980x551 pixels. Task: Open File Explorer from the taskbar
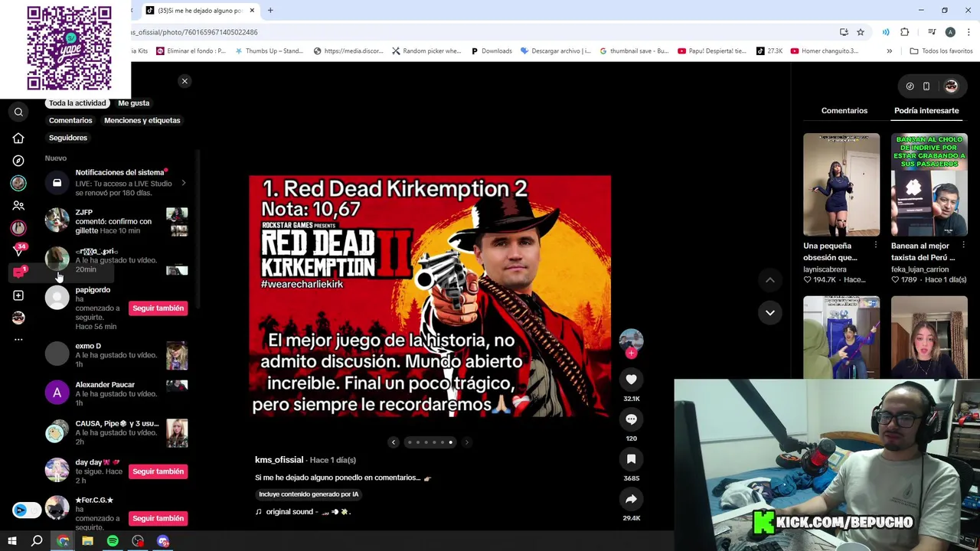click(x=87, y=541)
